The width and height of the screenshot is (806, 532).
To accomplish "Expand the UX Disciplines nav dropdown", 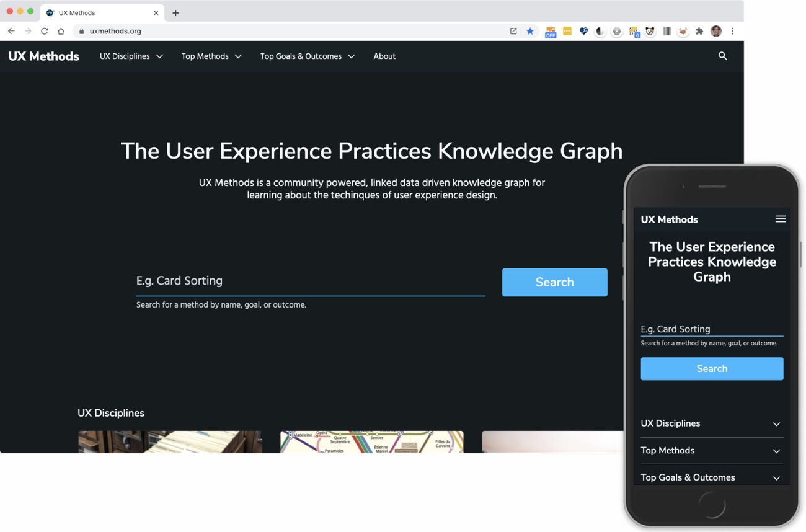I will click(x=131, y=56).
